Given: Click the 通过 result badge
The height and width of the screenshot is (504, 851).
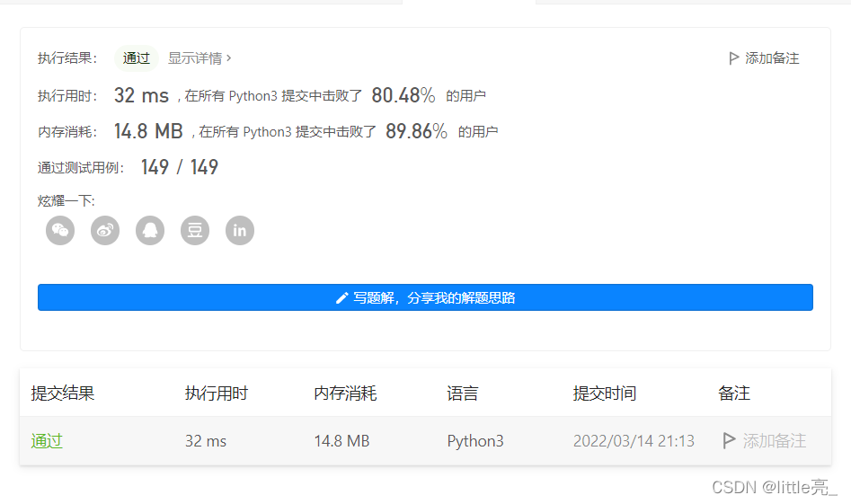Looking at the screenshot, I should (x=137, y=58).
